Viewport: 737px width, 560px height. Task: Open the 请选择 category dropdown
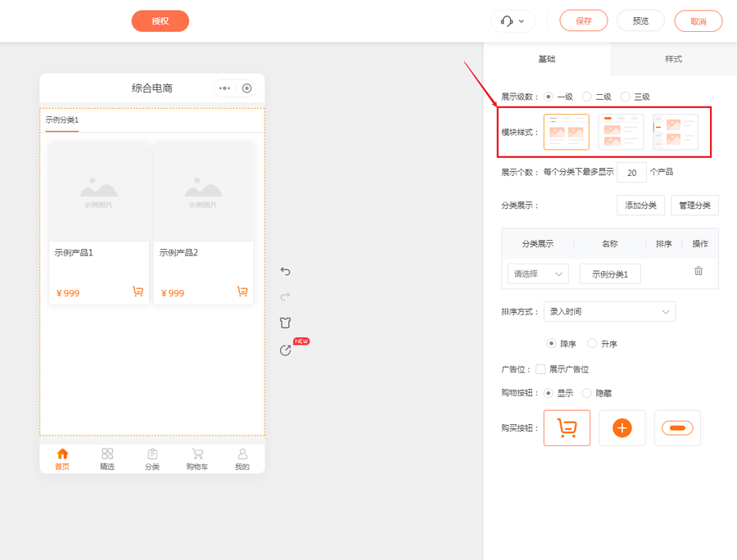pyautogui.click(x=538, y=274)
